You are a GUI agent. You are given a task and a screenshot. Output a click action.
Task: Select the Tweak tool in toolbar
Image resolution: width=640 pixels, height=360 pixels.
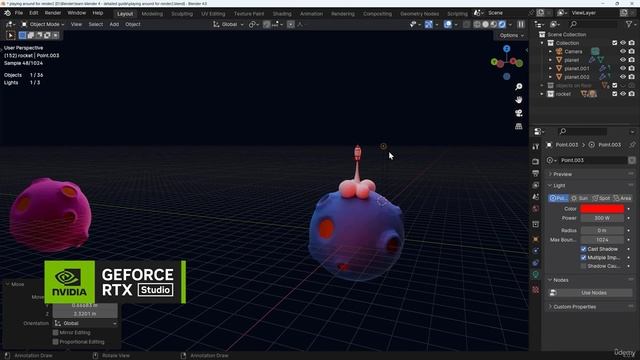tap(11, 36)
